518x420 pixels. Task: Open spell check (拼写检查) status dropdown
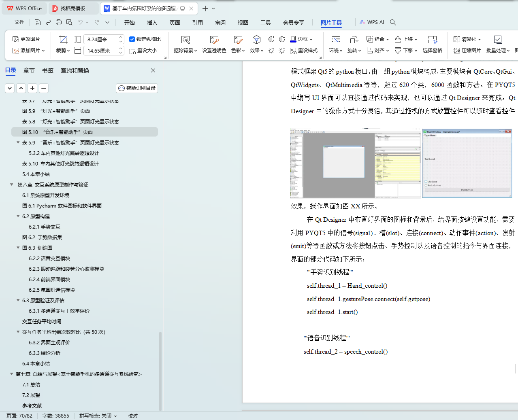point(98,416)
